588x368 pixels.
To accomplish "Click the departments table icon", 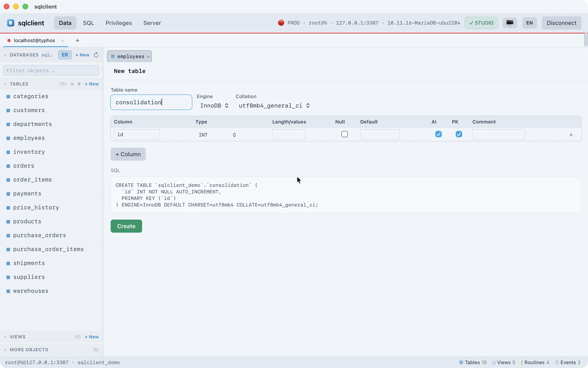I will 8,124.
